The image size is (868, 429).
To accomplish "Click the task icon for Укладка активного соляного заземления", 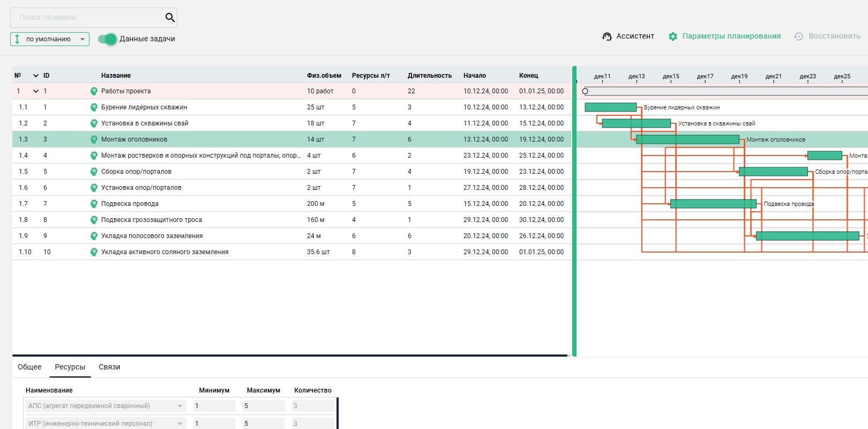I will 94,252.
